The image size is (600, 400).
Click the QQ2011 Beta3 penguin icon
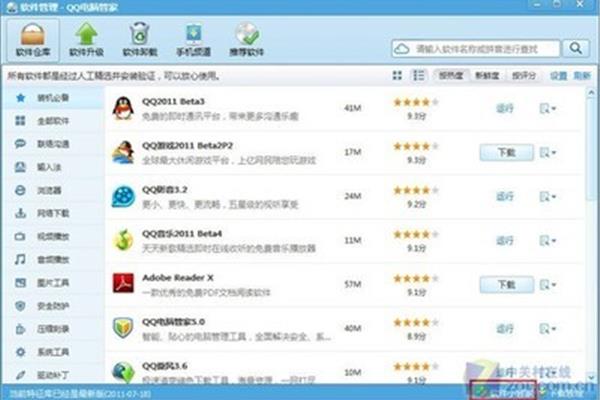point(123,108)
